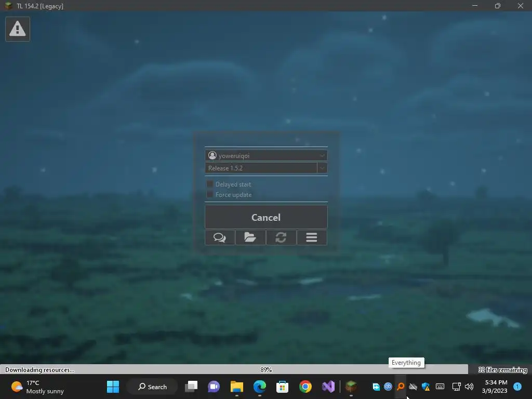Open the game folder icon button

(x=250, y=237)
